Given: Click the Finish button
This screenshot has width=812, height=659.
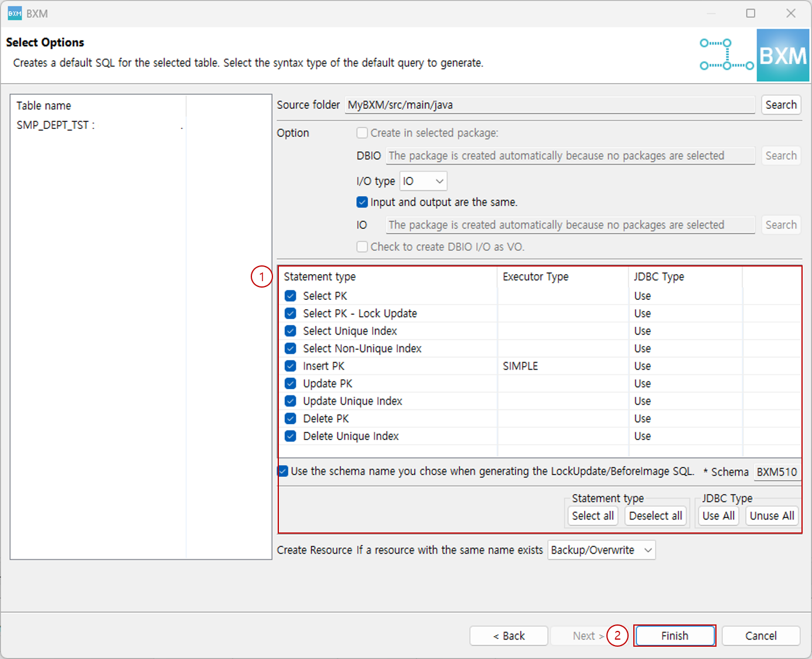Looking at the screenshot, I should pyautogui.click(x=674, y=636).
